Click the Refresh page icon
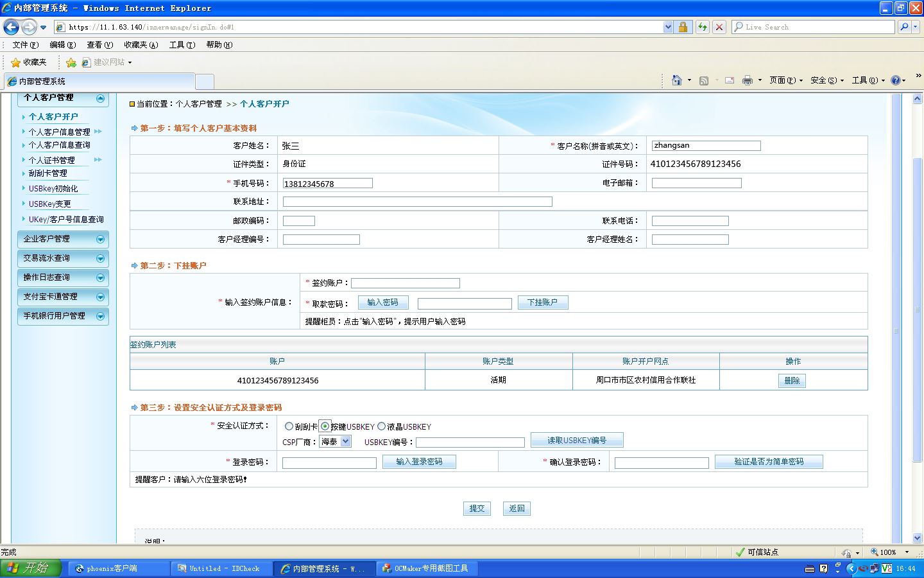 pyautogui.click(x=703, y=27)
